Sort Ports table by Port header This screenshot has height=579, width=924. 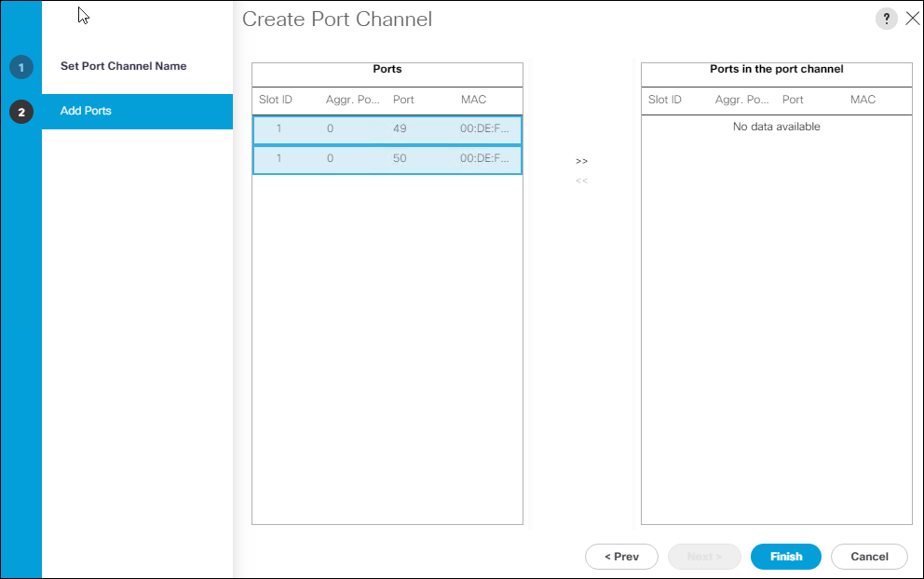point(403,100)
